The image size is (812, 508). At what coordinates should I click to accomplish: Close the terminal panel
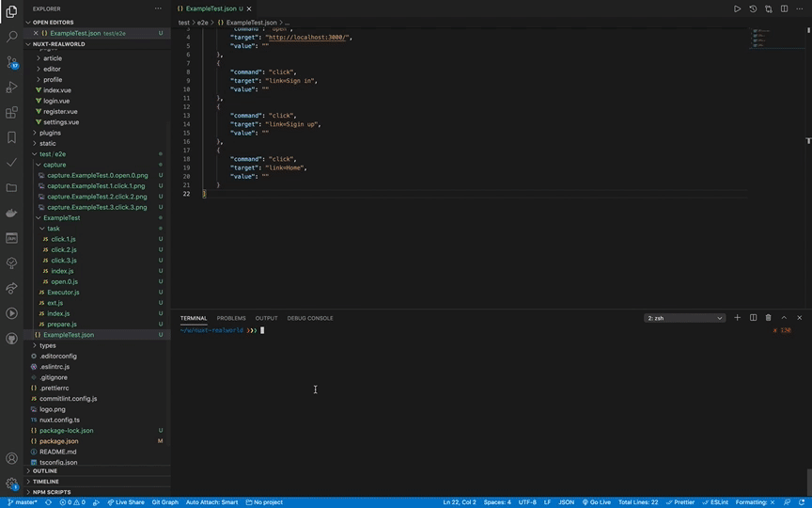click(800, 318)
